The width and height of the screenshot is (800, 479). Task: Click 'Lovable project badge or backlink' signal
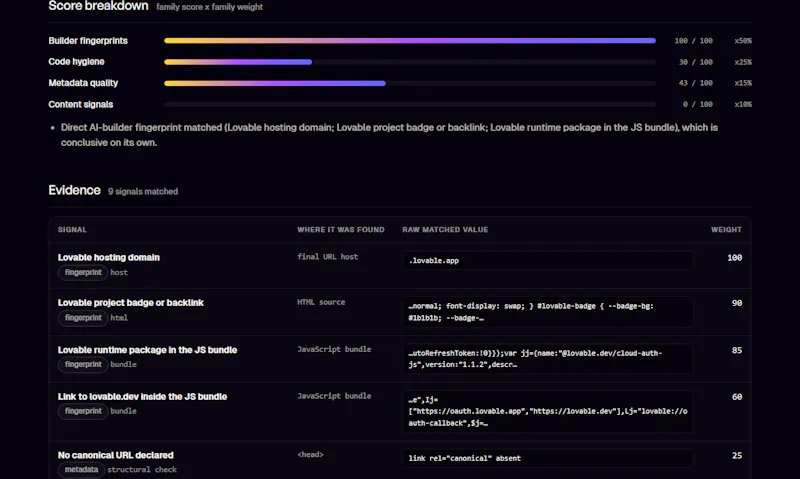click(131, 302)
